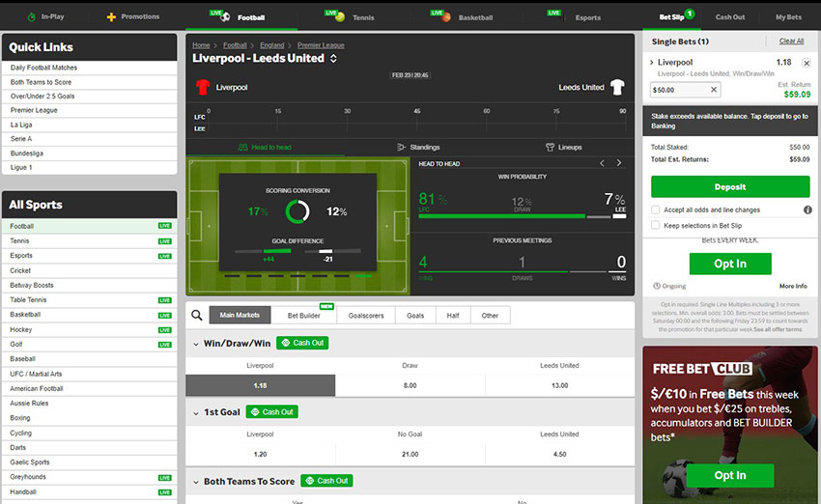Click the Head to head icon
The width and height of the screenshot is (821, 504).
pos(242,147)
